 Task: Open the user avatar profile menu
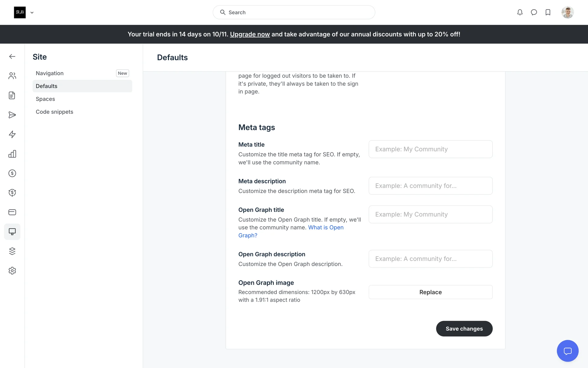567,12
